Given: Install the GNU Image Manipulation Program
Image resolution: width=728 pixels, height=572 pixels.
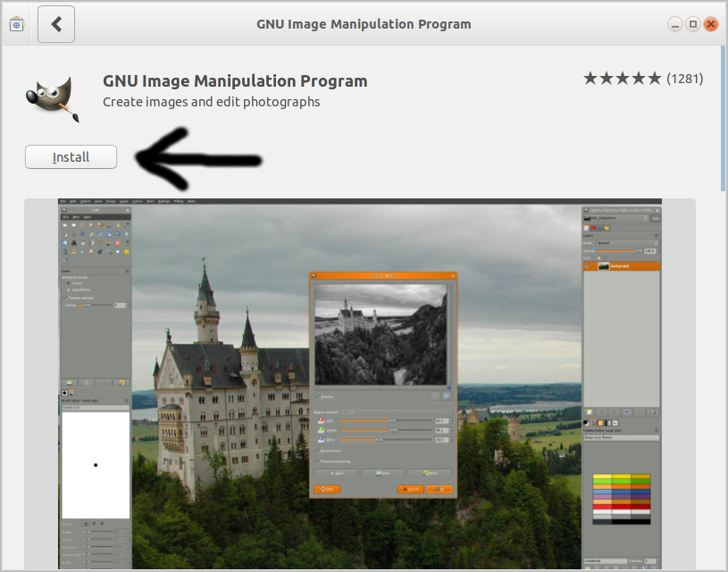Looking at the screenshot, I should (71, 157).
